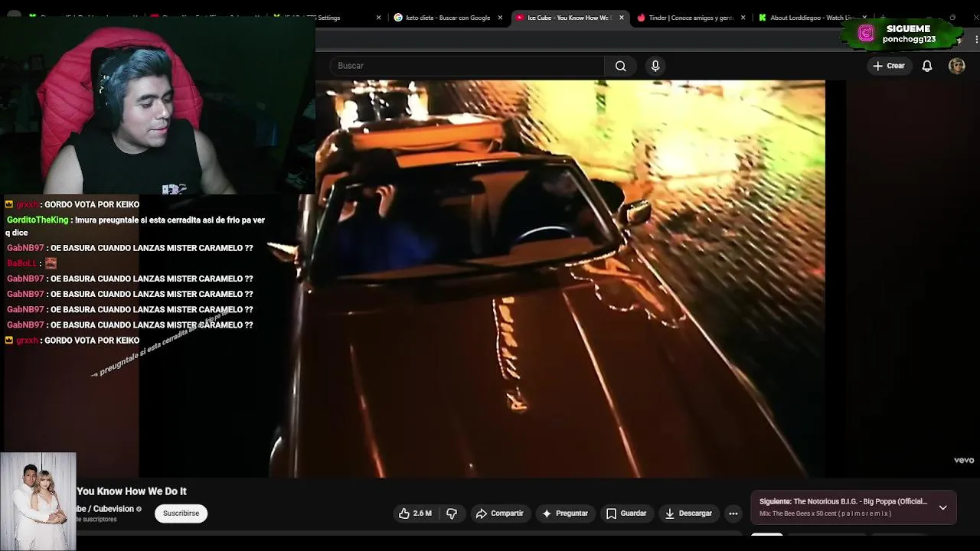Like the video with thumbs up
This screenshot has height=551, width=980.
415,514
